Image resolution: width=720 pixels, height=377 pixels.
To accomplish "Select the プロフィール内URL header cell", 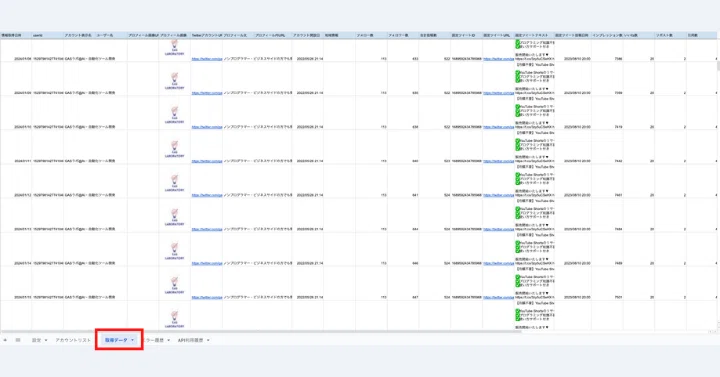I will coord(273,35).
